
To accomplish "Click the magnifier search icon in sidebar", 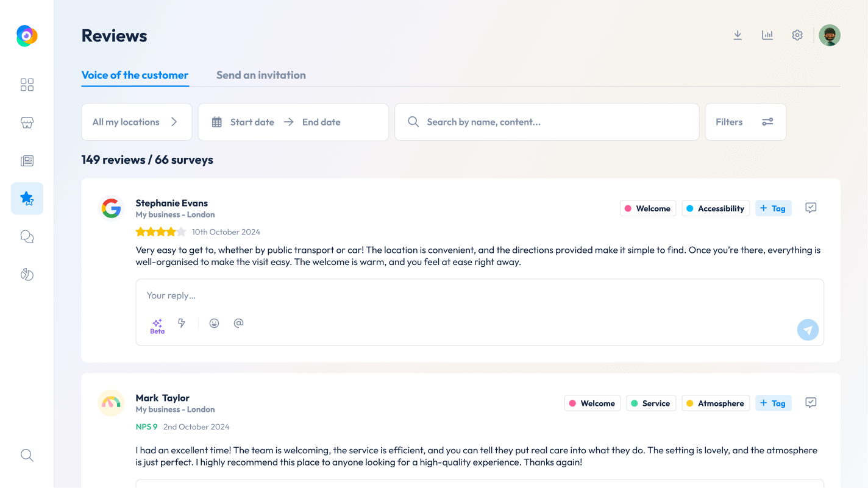I will 27,455.
